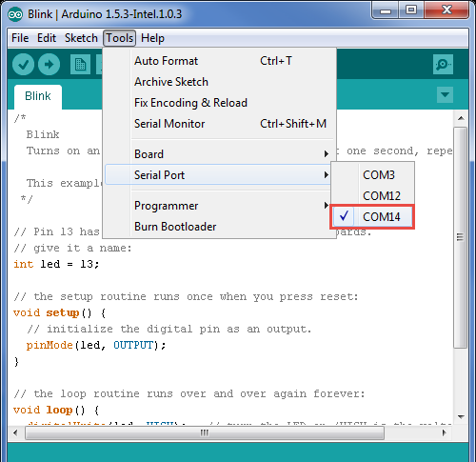Click the horizontal scrollbar thumb
The width and height of the screenshot is (476, 462).
click(205, 432)
